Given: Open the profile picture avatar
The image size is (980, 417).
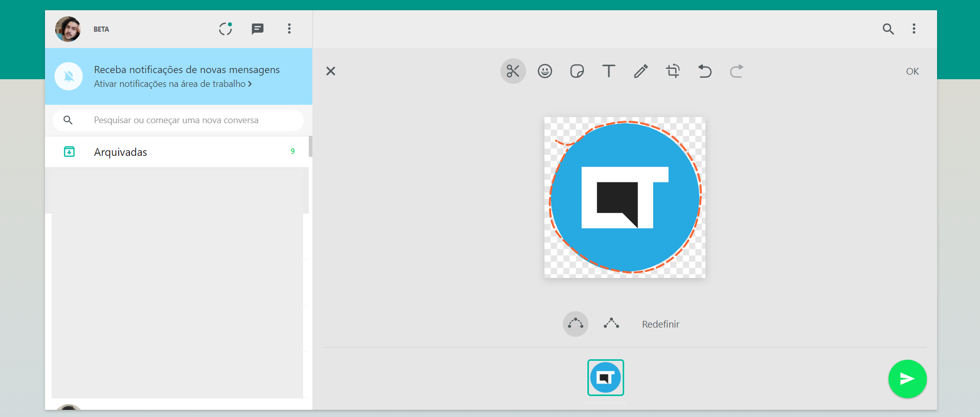Looking at the screenshot, I should coord(68,29).
